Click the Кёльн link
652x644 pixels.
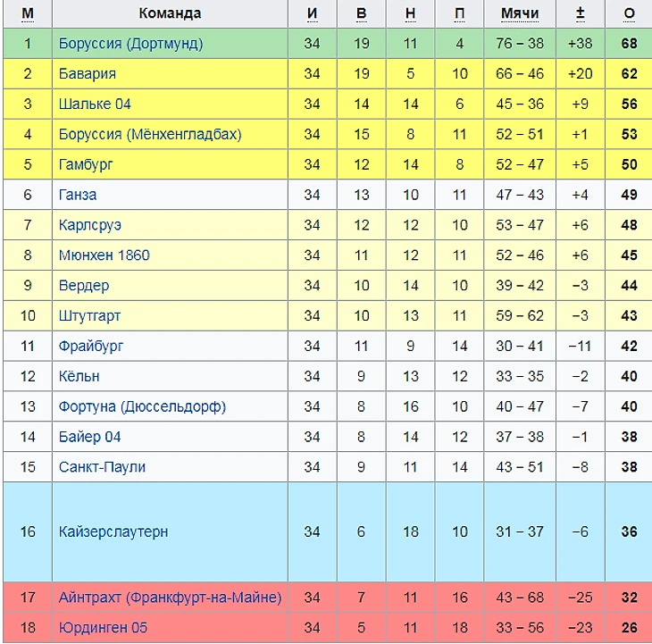pyautogui.click(x=79, y=376)
